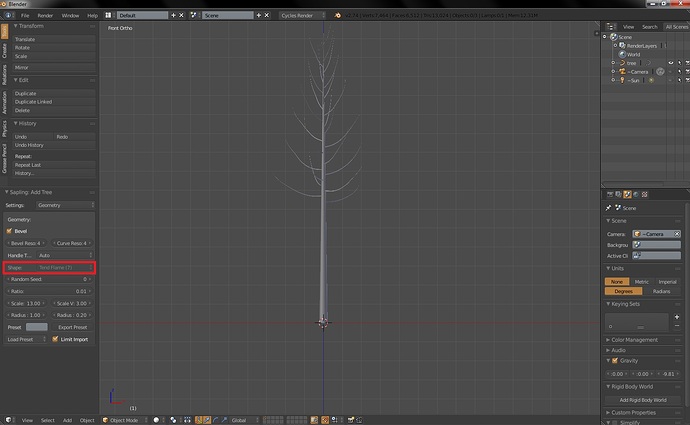Open the viewport shading sphere icon
This screenshot has width=690, height=425.
pyautogui.click(x=156, y=420)
